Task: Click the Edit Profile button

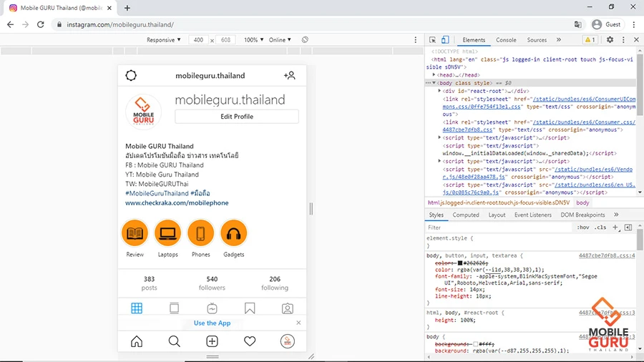Action: pyautogui.click(x=237, y=117)
